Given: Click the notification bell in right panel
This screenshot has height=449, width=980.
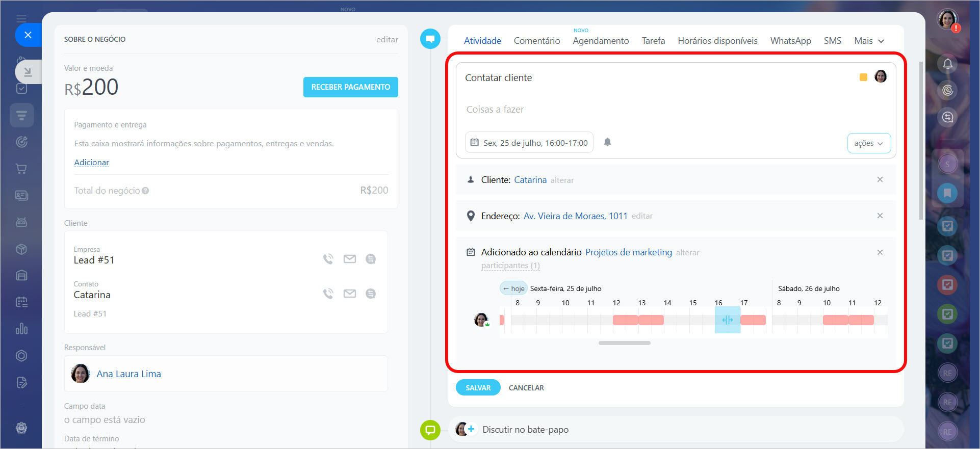Looking at the screenshot, I should pyautogui.click(x=947, y=64).
